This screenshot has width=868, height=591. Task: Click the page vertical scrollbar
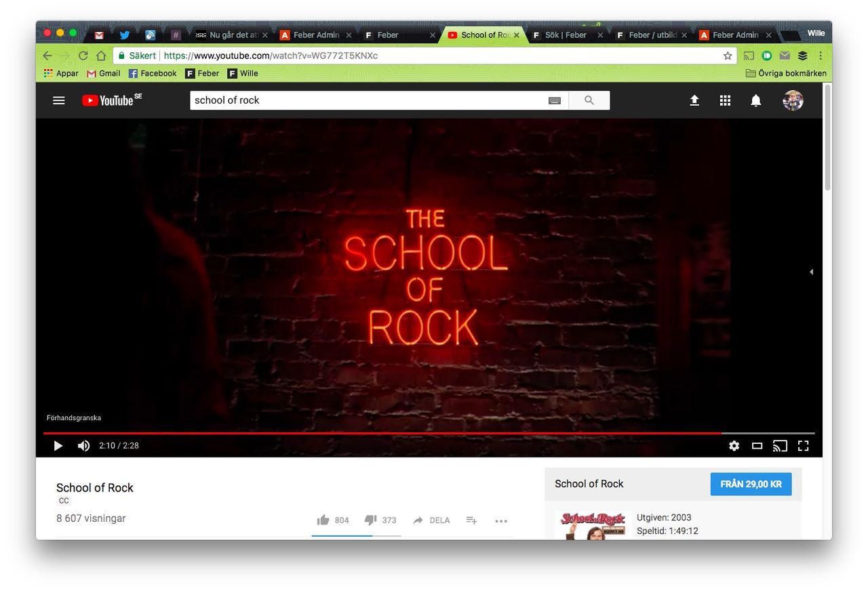point(827,138)
